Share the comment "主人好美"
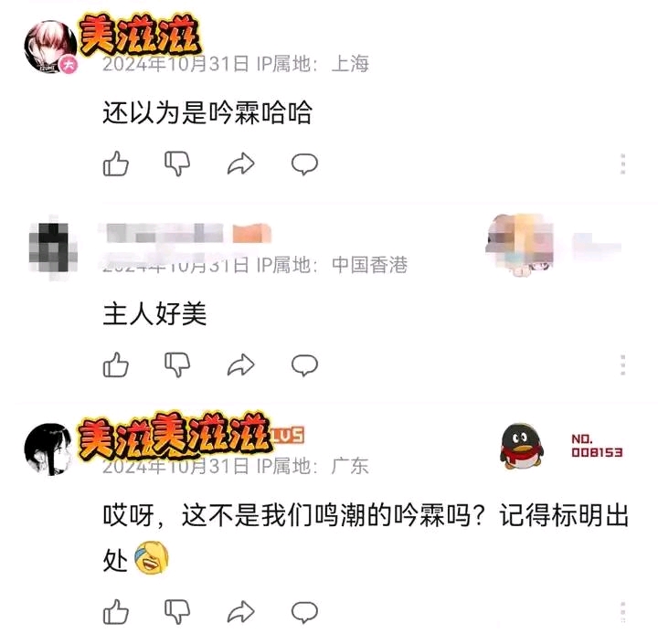The height and width of the screenshot is (644, 658). (x=241, y=365)
